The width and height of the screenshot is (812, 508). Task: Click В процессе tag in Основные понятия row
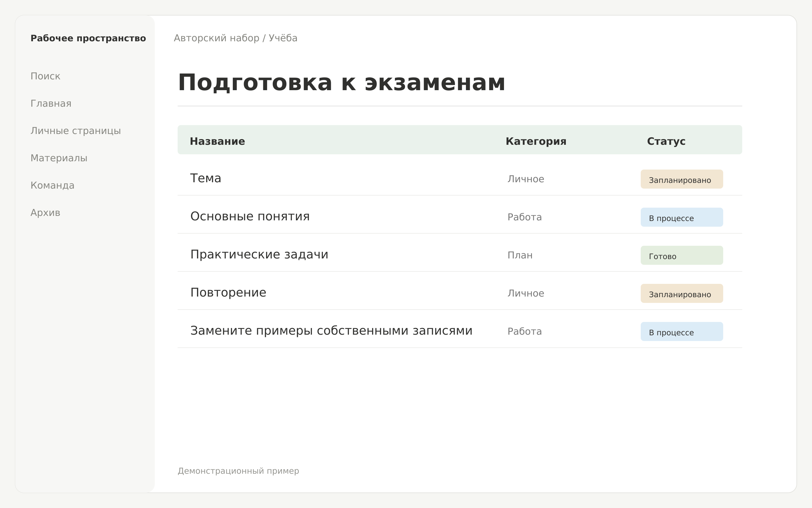(682, 217)
